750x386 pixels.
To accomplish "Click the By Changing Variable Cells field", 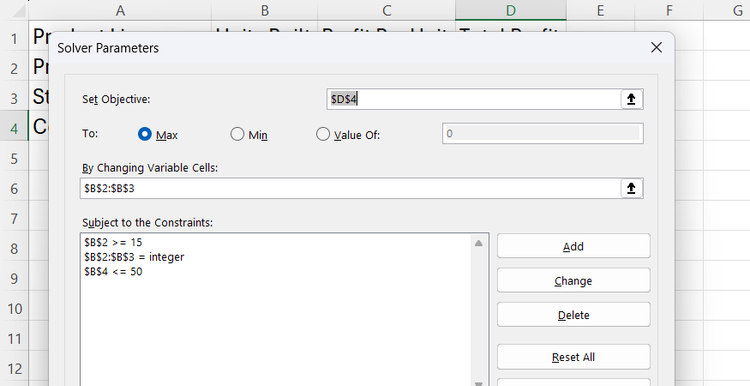I will (x=350, y=188).
